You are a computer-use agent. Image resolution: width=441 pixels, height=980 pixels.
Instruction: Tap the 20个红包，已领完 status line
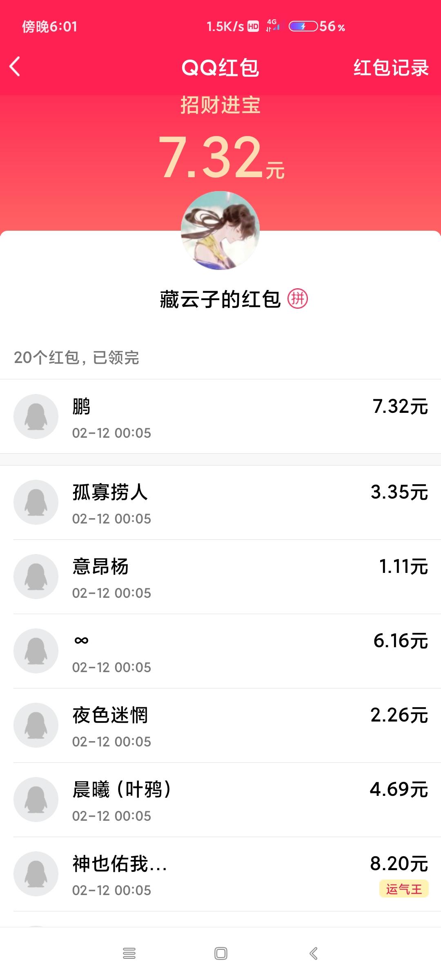point(76,358)
